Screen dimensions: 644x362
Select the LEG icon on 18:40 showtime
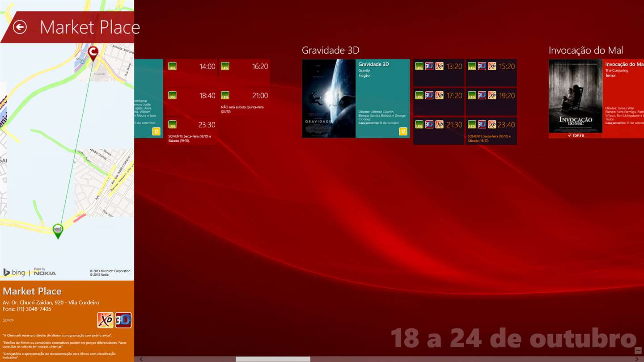[172, 95]
